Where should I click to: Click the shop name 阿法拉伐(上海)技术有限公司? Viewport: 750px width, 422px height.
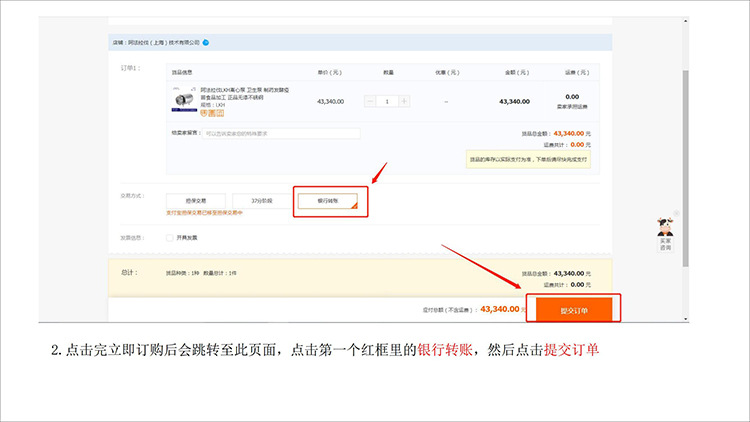164,43
